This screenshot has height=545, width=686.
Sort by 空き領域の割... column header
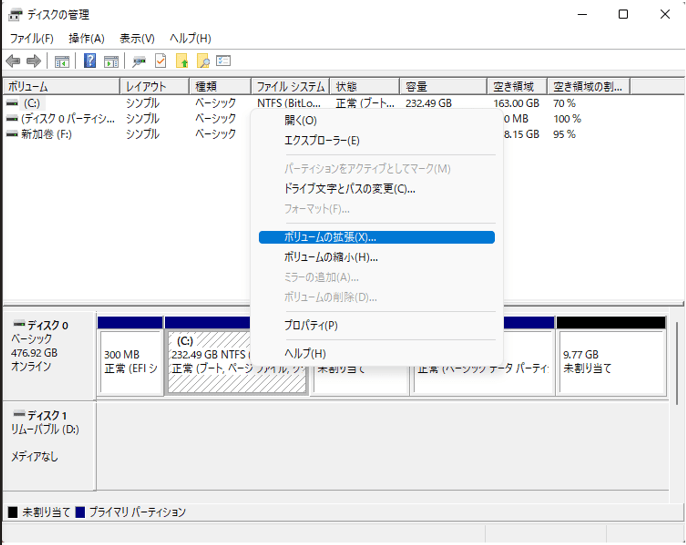point(588,87)
